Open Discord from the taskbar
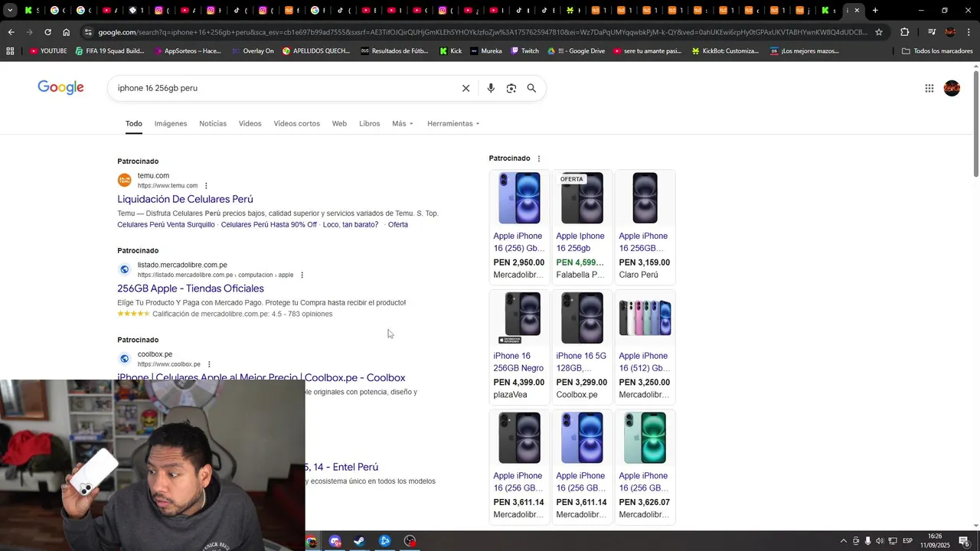The image size is (980, 551). click(x=335, y=541)
